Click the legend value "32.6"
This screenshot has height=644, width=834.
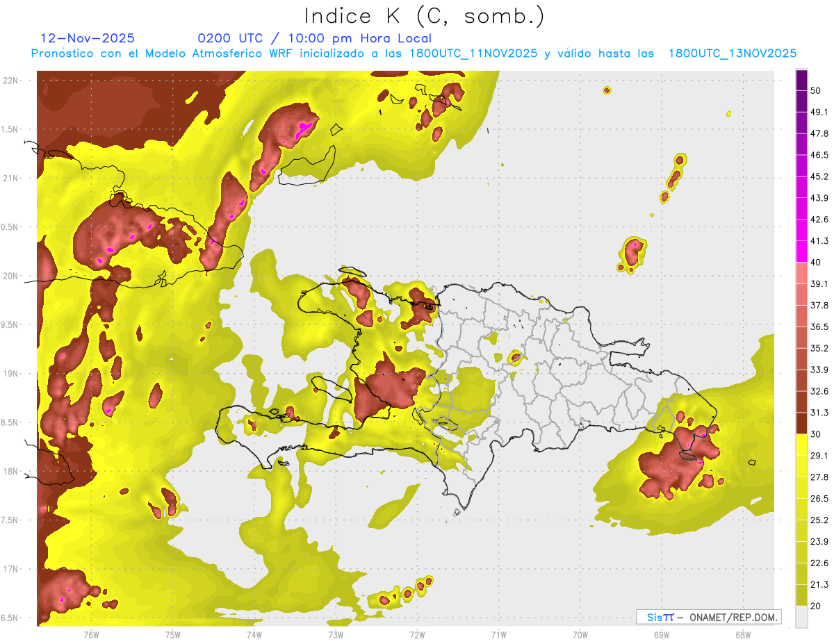click(819, 391)
